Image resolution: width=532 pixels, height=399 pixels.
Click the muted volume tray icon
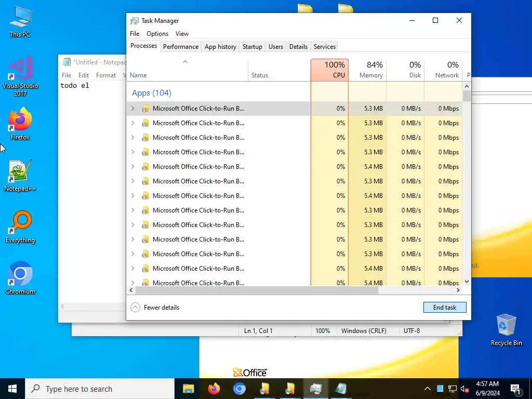pyautogui.click(x=464, y=389)
